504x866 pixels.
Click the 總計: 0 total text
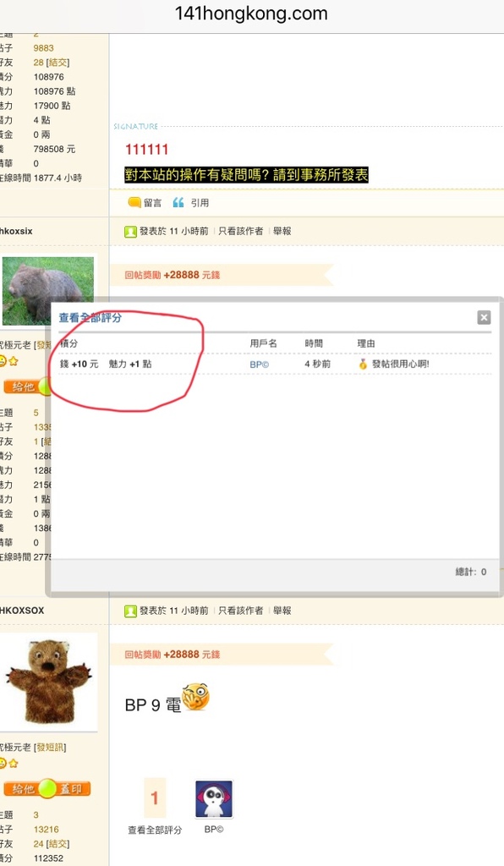coord(471,573)
